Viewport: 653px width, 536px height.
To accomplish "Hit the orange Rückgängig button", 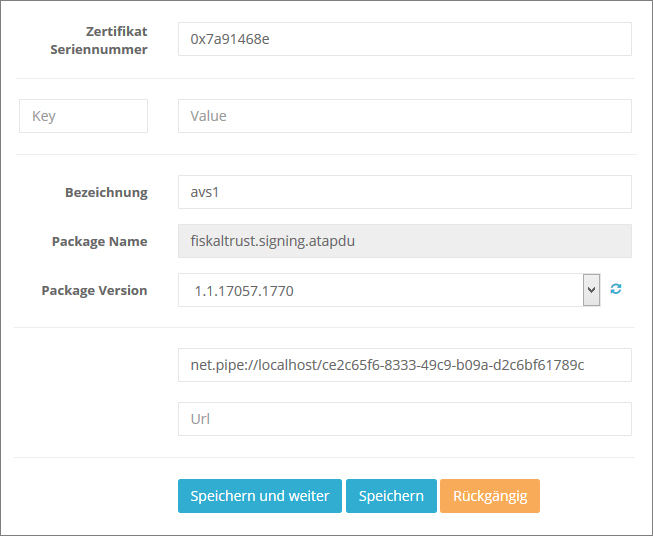I will tap(489, 496).
